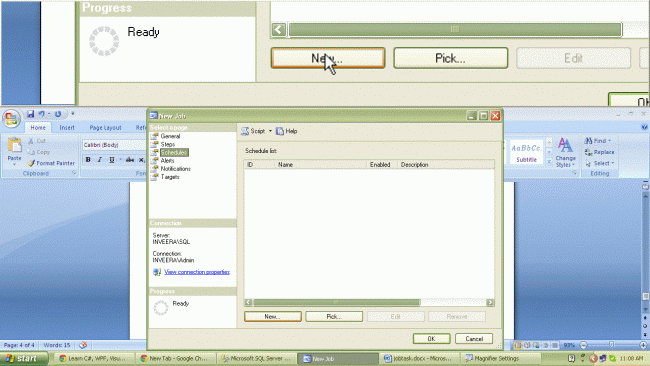This screenshot has width=650, height=366.
Task: Switch to the Home ribbon tab
Action: coord(38,128)
